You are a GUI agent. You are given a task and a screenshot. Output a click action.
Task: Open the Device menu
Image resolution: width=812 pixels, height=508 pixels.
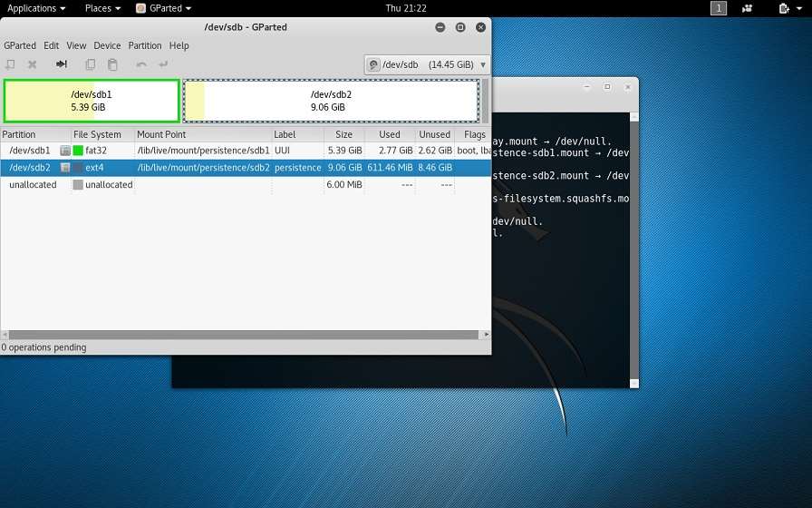pos(107,45)
